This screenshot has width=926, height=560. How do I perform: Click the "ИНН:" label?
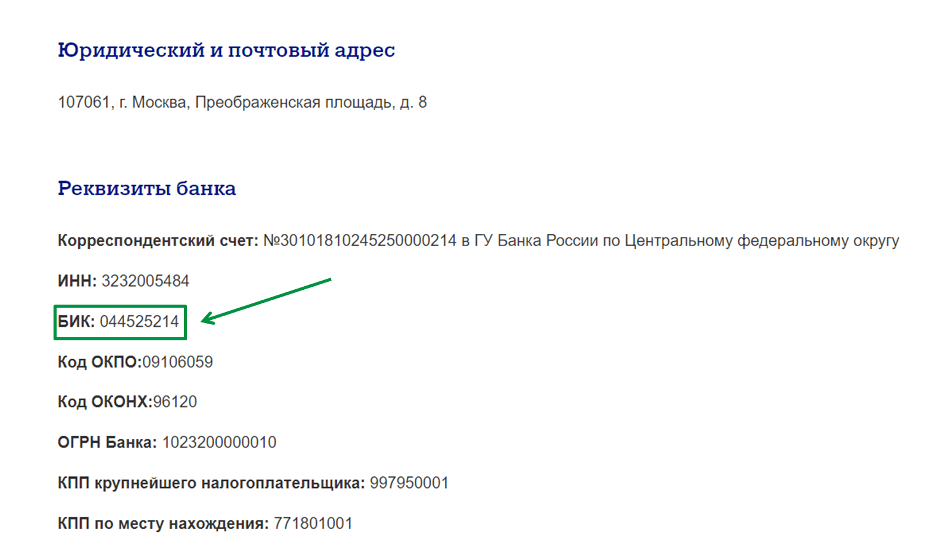coord(77,281)
